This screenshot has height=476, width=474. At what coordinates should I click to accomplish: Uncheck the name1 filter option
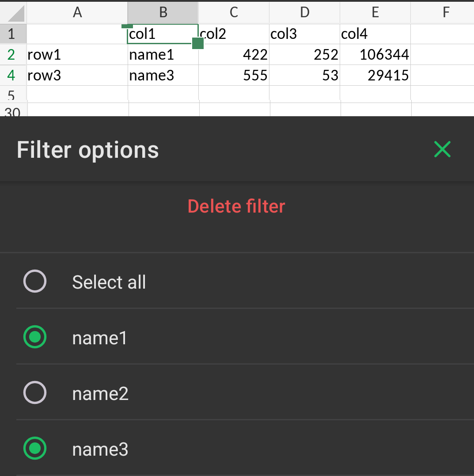pos(35,337)
